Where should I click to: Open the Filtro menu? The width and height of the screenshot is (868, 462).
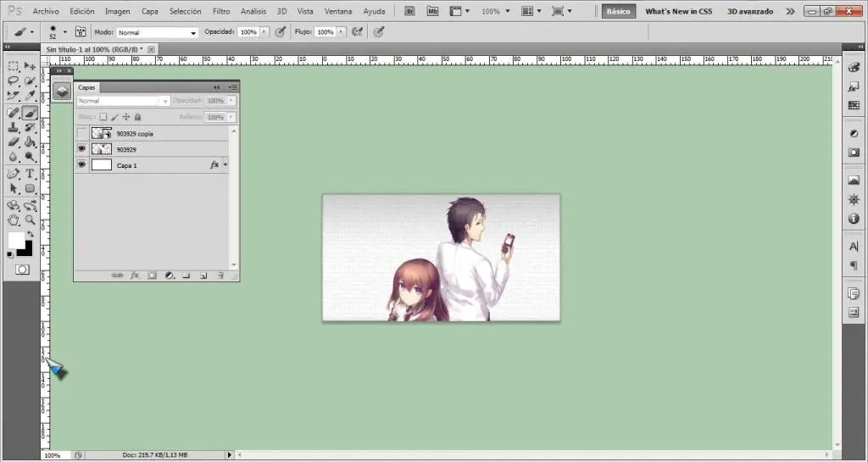pos(221,11)
